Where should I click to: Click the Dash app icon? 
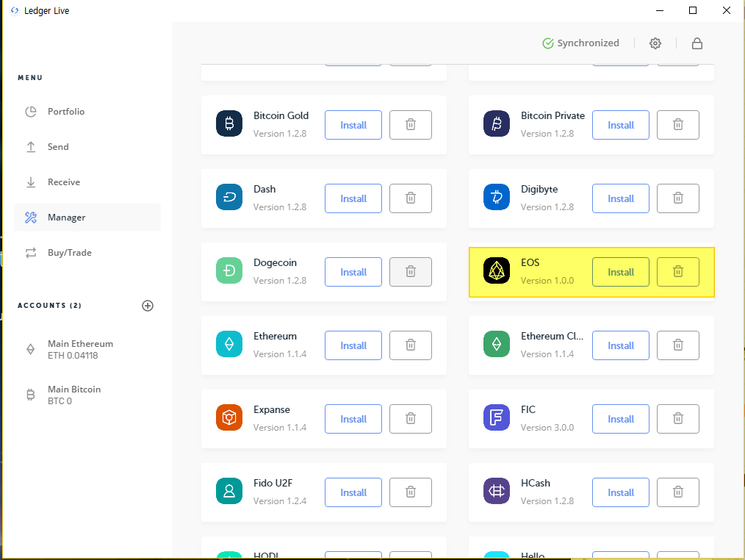(x=229, y=197)
